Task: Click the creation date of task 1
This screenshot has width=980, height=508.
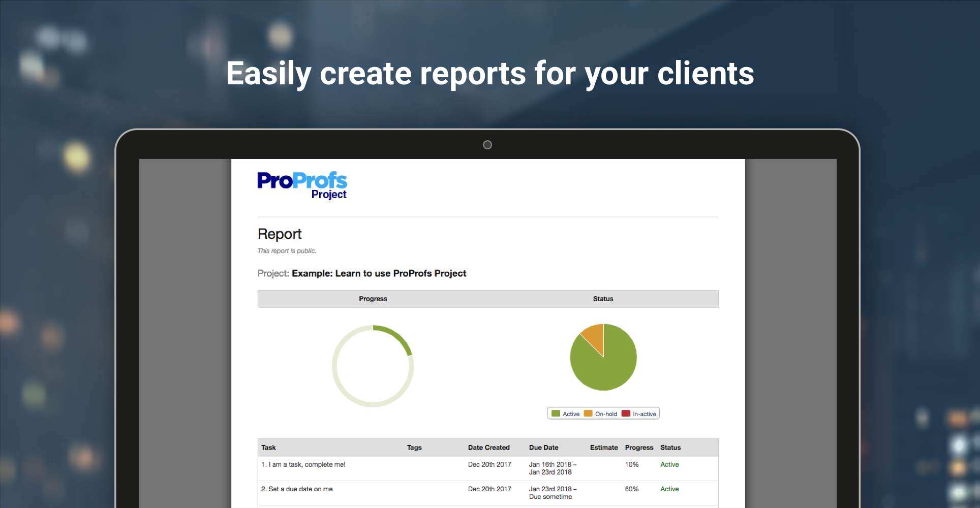Action: pos(489,464)
